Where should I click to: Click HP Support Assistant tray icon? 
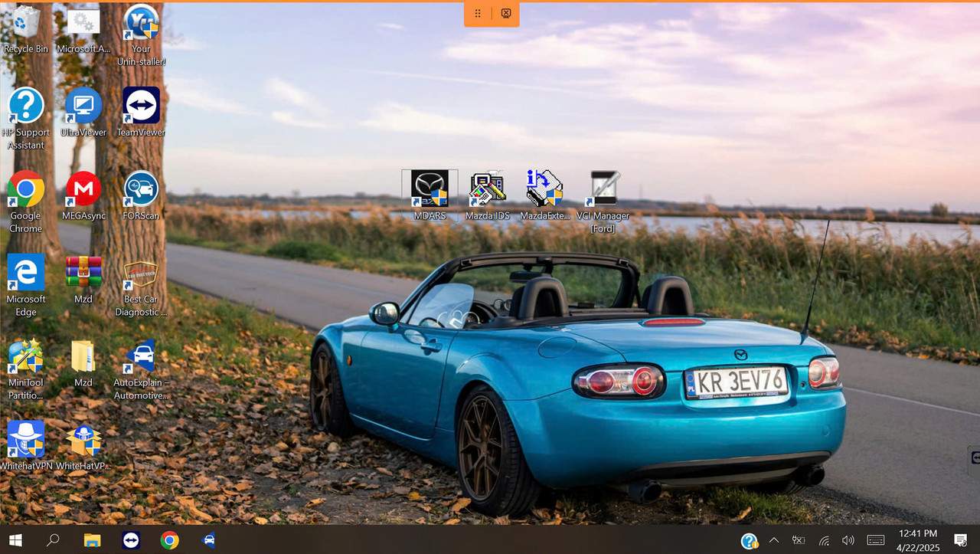click(x=750, y=541)
